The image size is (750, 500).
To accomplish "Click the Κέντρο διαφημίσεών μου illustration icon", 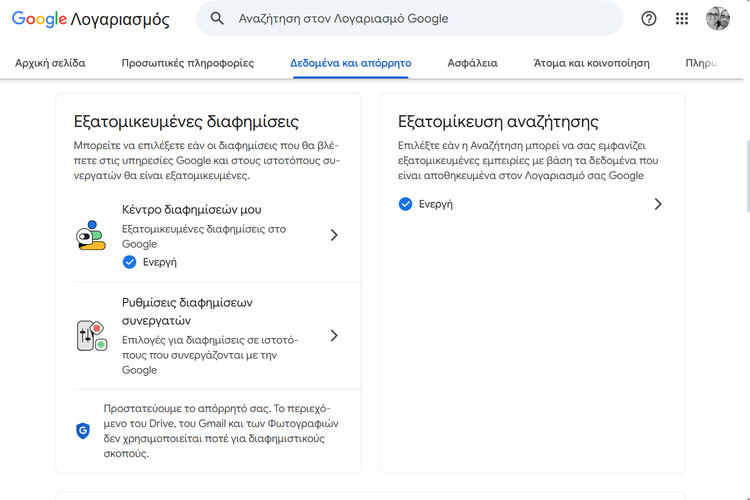I will point(90,235).
